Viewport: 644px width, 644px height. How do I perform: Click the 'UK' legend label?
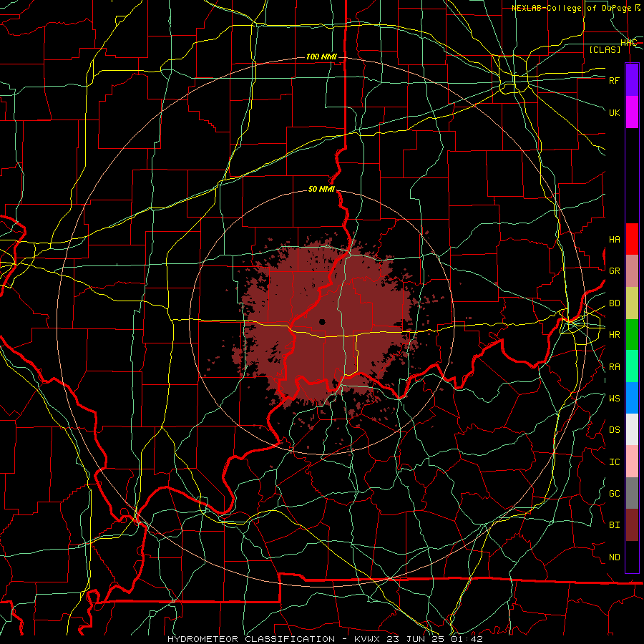(x=614, y=112)
